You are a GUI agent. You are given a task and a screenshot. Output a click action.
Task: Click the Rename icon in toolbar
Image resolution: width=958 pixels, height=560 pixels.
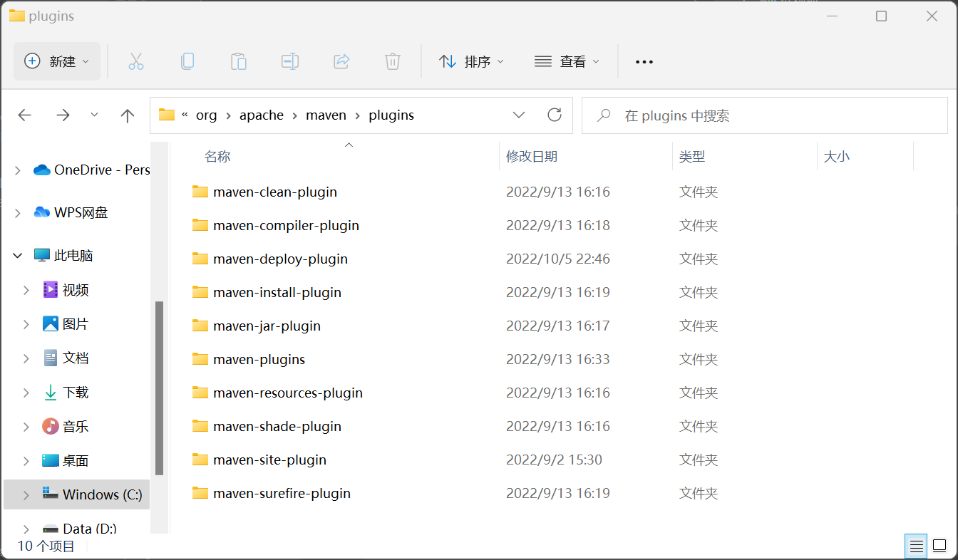coord(290,61)
